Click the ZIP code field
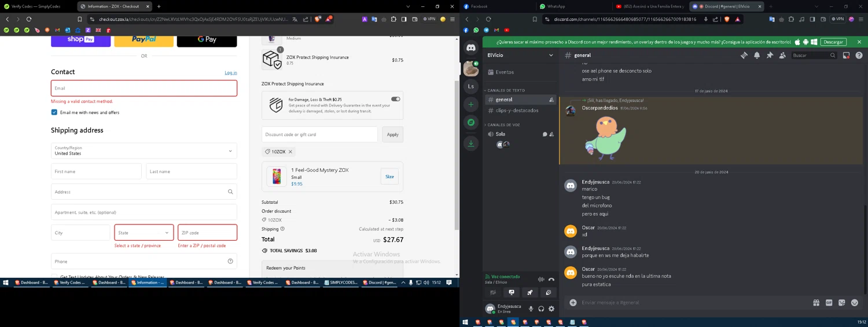 tap(207, 233)
